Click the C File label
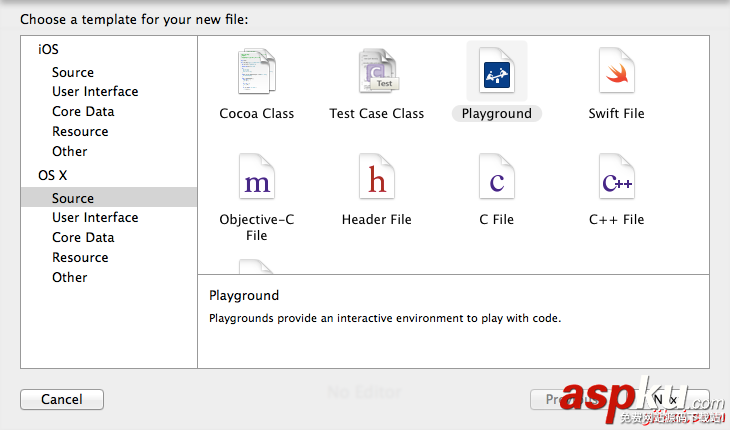Image resolution: width=730 pixels, height=430 pixels. 497,219
